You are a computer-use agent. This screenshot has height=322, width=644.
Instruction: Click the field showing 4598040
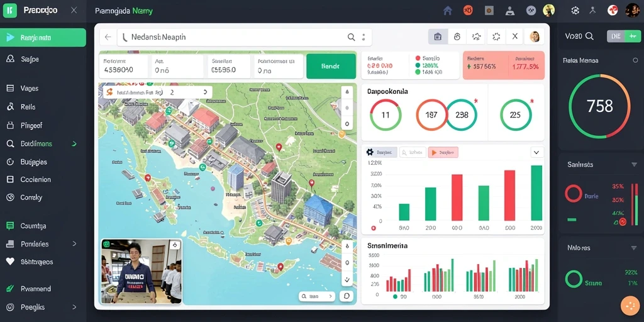124,67
